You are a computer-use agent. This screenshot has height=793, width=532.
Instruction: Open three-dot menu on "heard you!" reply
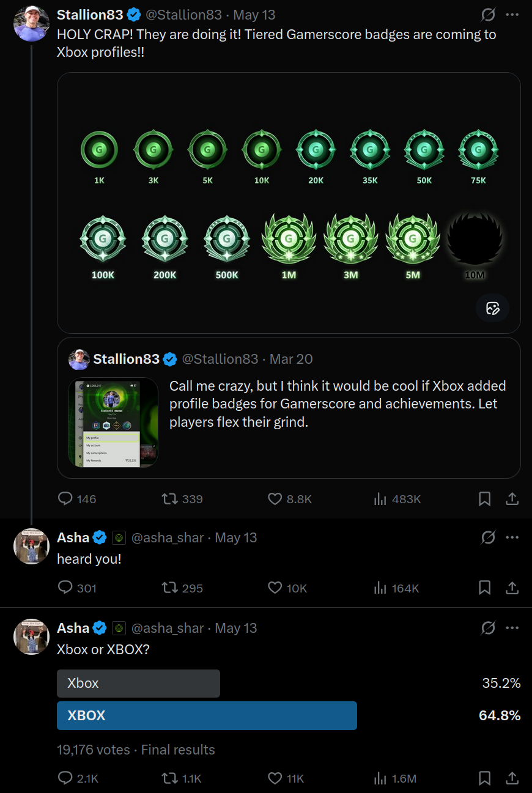[512, 537]
